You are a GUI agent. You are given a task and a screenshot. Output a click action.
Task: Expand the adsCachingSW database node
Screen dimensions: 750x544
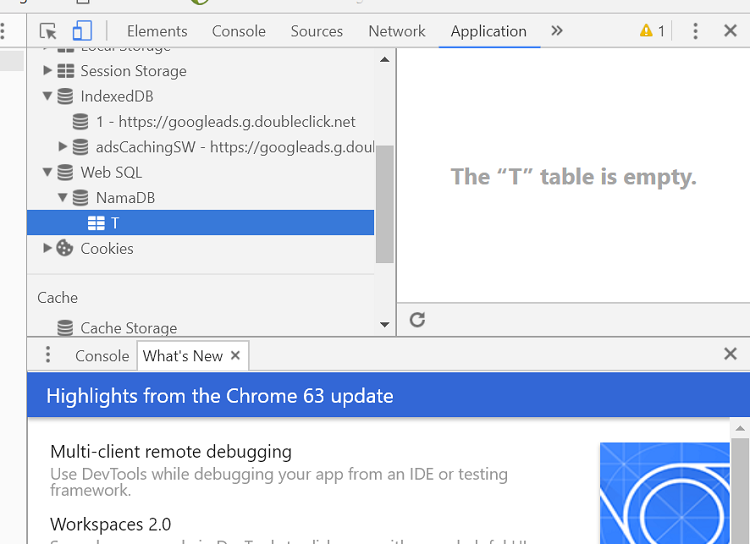(x=63, y=146)
